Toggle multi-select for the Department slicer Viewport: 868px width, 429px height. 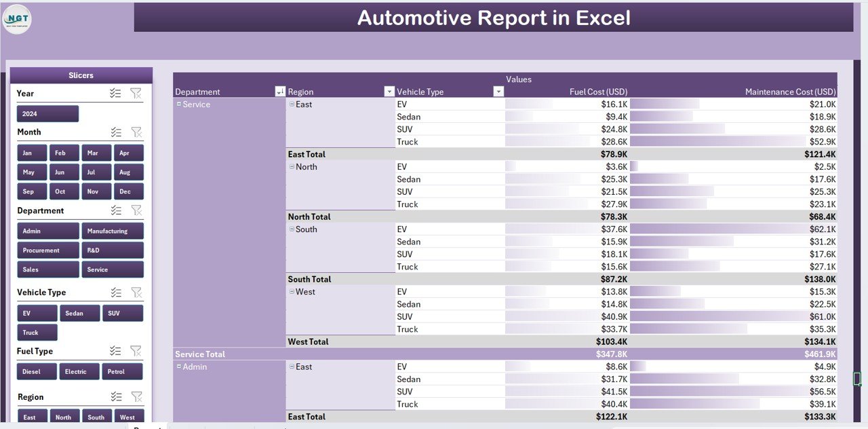click(x=116, y=211)
